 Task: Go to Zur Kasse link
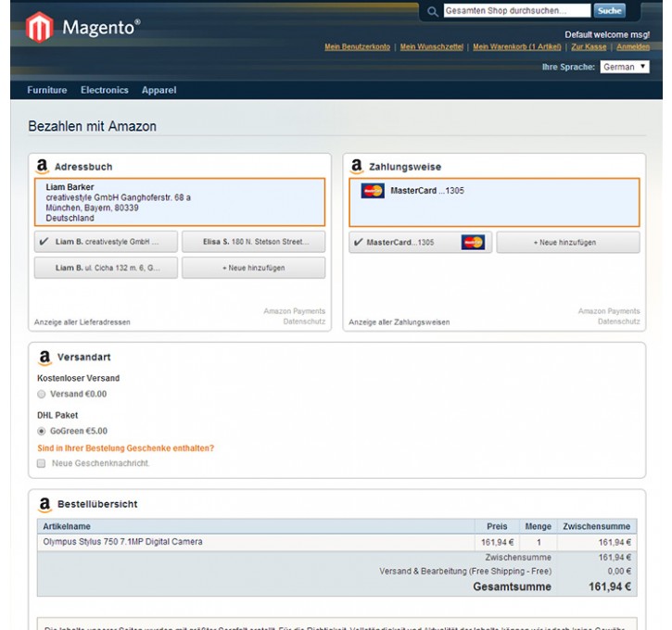(x=589, y=47)
